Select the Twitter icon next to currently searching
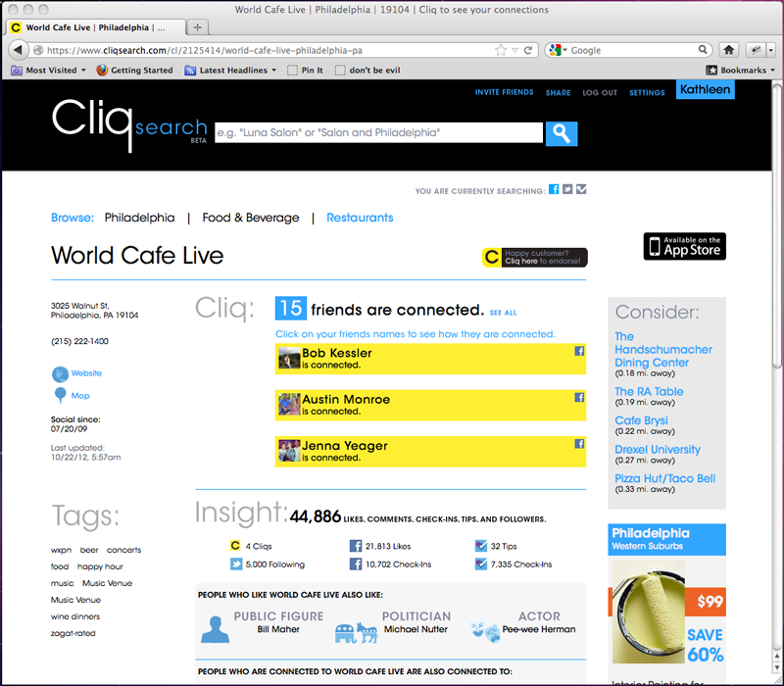 click(x=567, y=189)
